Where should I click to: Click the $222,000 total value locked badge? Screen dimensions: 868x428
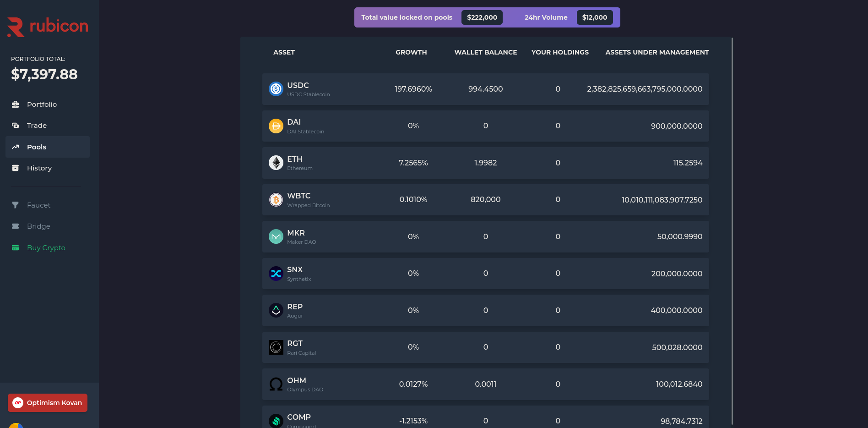tap(482, 17)
